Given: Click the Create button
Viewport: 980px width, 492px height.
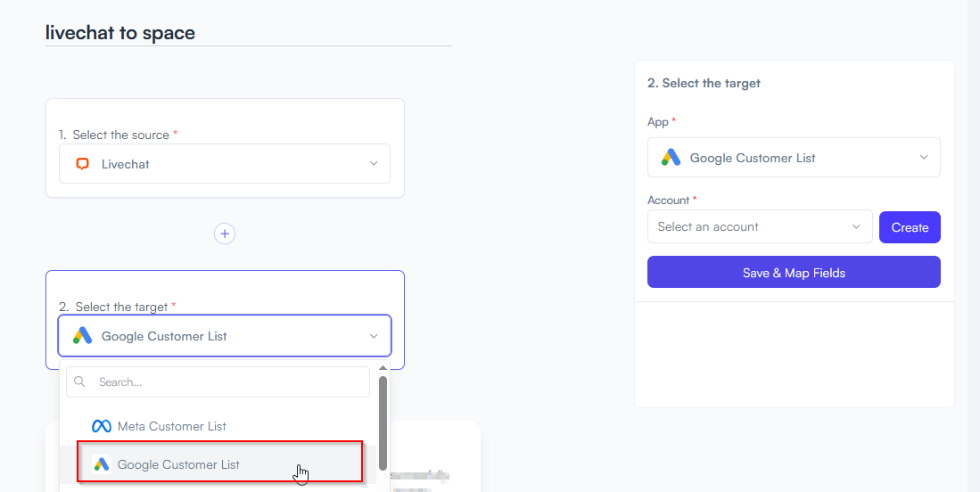Looking at the screenshot, I should point(910,227).
